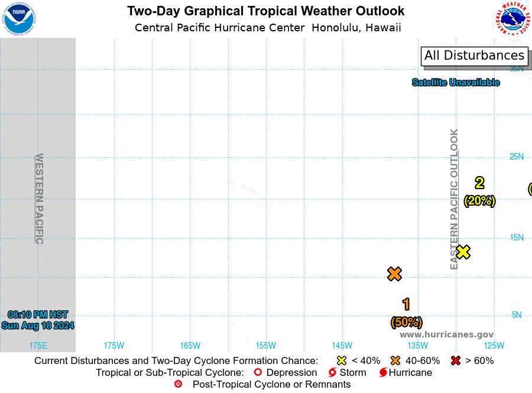Viewport: 532px width, 393px height.
Task: Click the NOAA logo
Action: [x=19, y=19]
